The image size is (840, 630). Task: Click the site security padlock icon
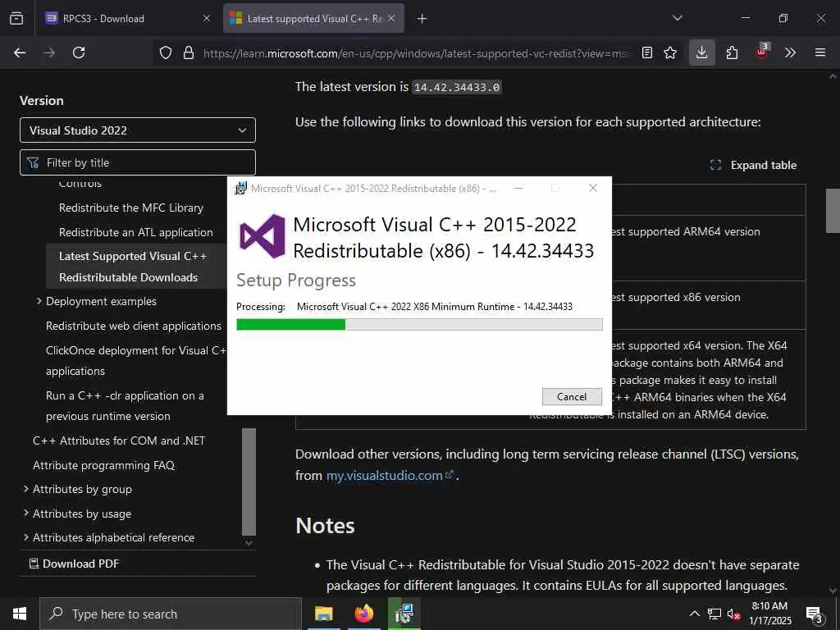189,52
